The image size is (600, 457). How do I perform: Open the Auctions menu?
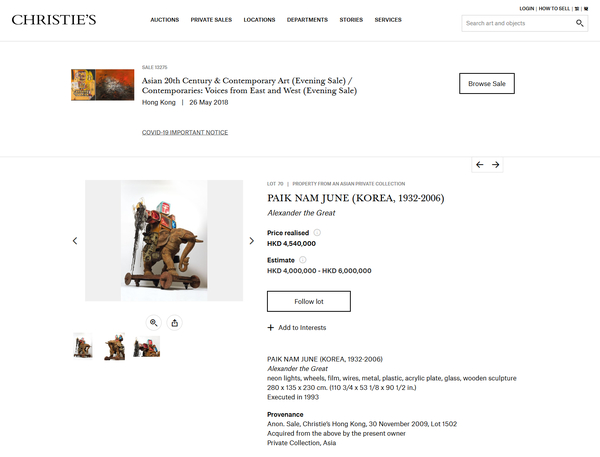tap(165, 20)
